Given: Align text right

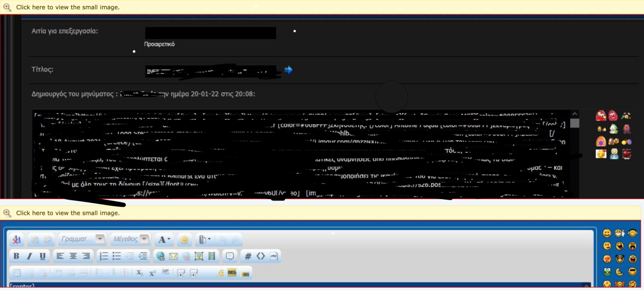Looking at the screenshot, I should [86, 256].
